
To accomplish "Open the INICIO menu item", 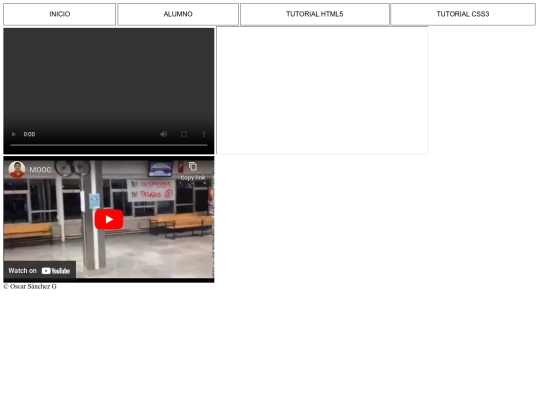I will coord(60,14).
